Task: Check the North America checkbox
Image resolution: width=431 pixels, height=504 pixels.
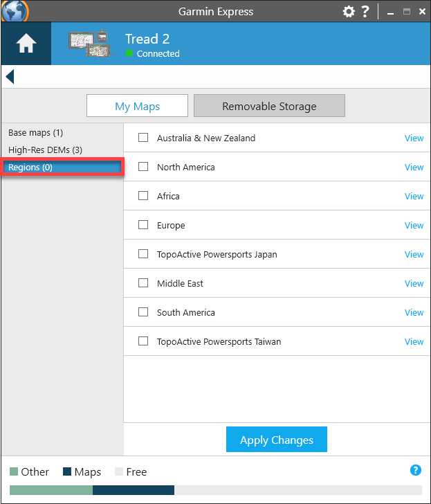Action: coord(143,166)
